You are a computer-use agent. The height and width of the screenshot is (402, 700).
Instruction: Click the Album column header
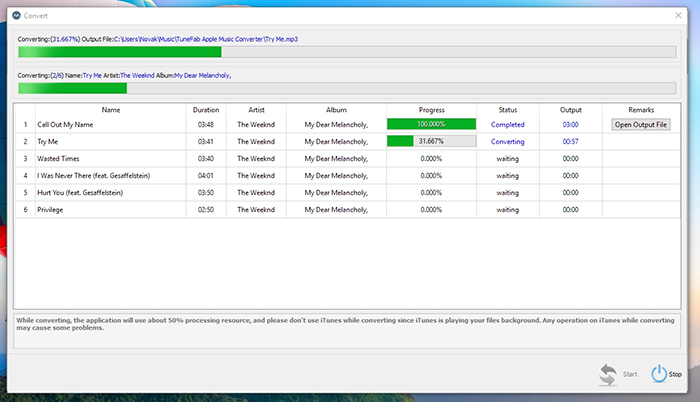click(x=336, y=110)
